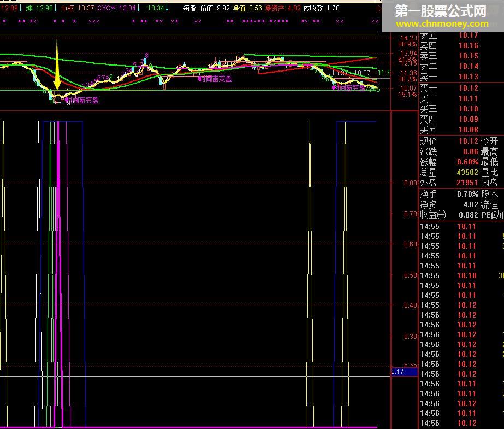Click the 11.36 price axis label
Viewport: 504px width, 429px height.
coord(408,73)
